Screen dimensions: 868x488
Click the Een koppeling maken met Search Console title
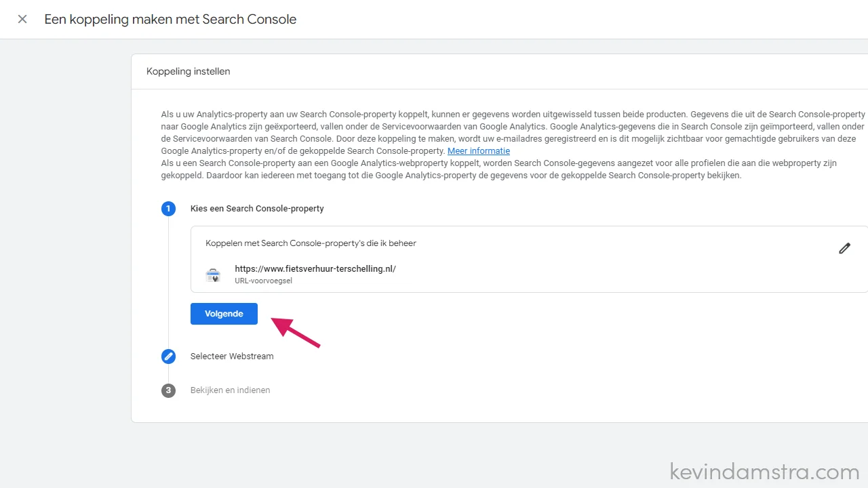(x=170, y=19)
